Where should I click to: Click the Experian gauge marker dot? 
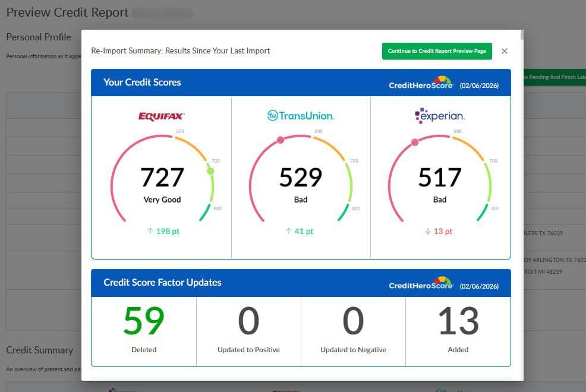[415, 142]
